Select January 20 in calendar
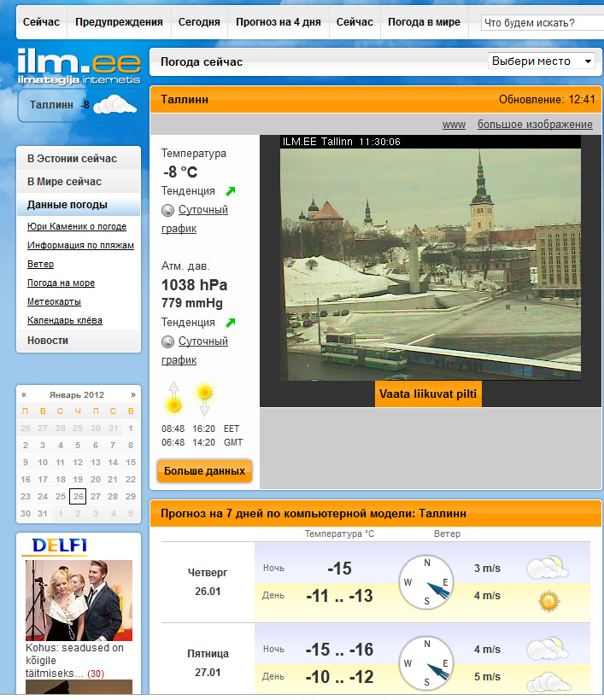The height and width of the screenshot is (700, 604). click(x=95, y=480)
